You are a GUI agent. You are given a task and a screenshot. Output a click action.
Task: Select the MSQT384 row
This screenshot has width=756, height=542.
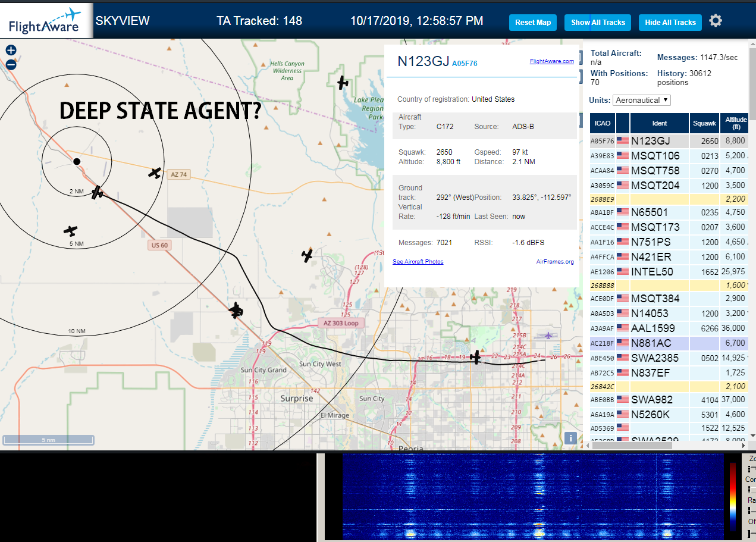click(669, 299)
